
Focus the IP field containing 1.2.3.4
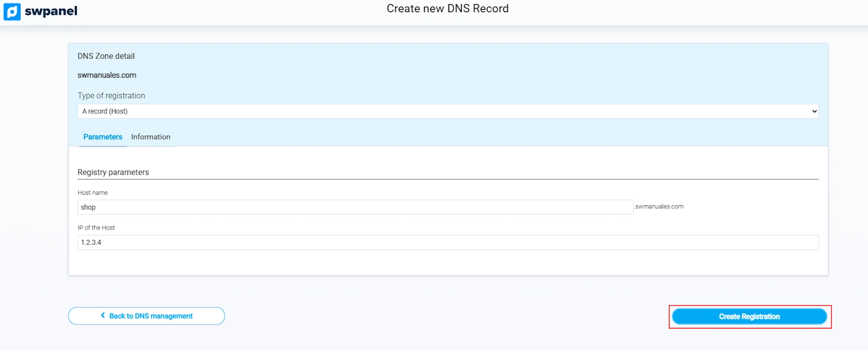pyautogui.click(x=448, y=243)
